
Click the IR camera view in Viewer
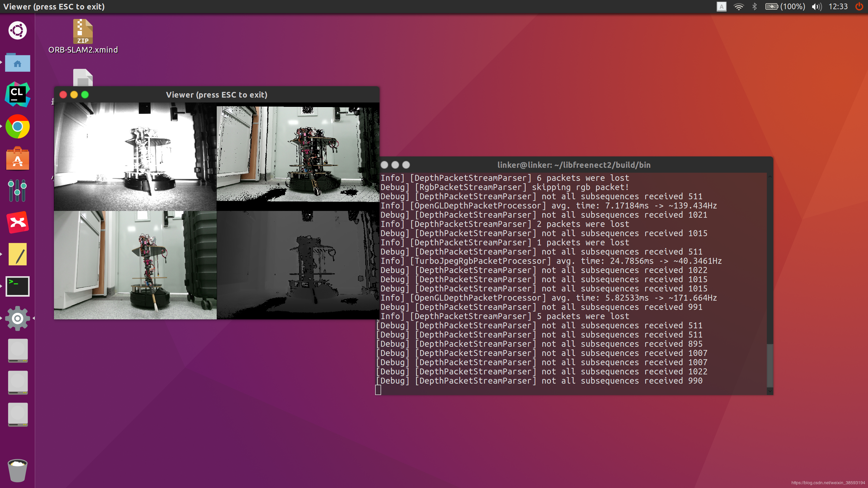click(x=135, y=157)
